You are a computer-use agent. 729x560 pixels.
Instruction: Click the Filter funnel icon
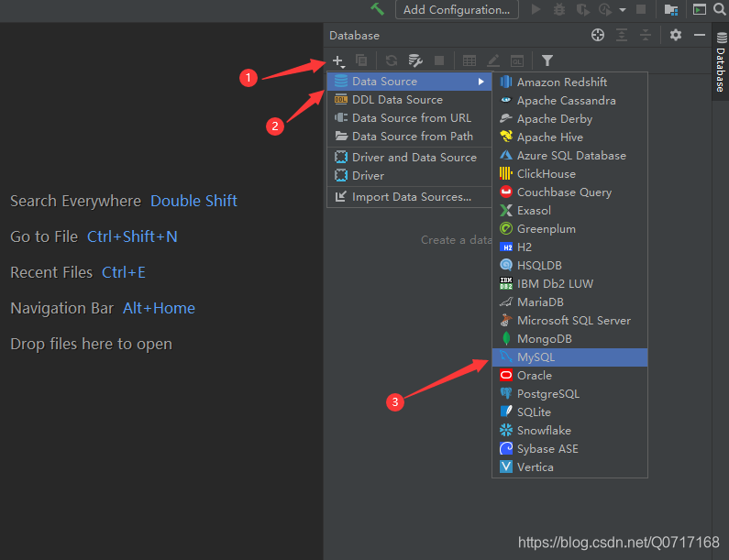(x=547, y=60)
